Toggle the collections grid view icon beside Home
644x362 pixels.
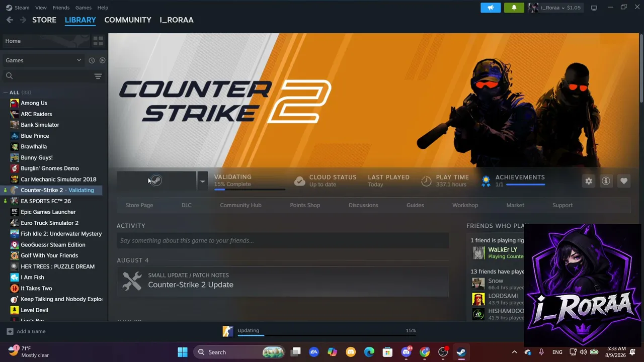point(98,41)
